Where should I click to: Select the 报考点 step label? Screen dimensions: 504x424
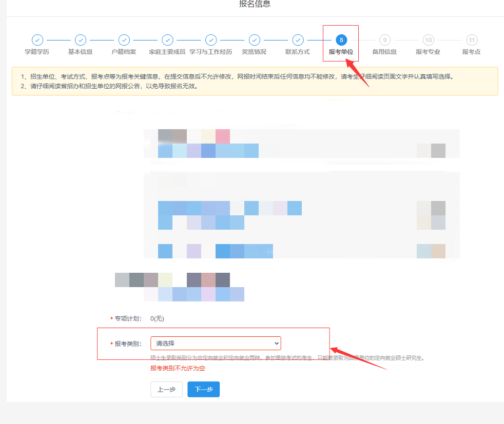pyautogui.click(x=471, y=52)
